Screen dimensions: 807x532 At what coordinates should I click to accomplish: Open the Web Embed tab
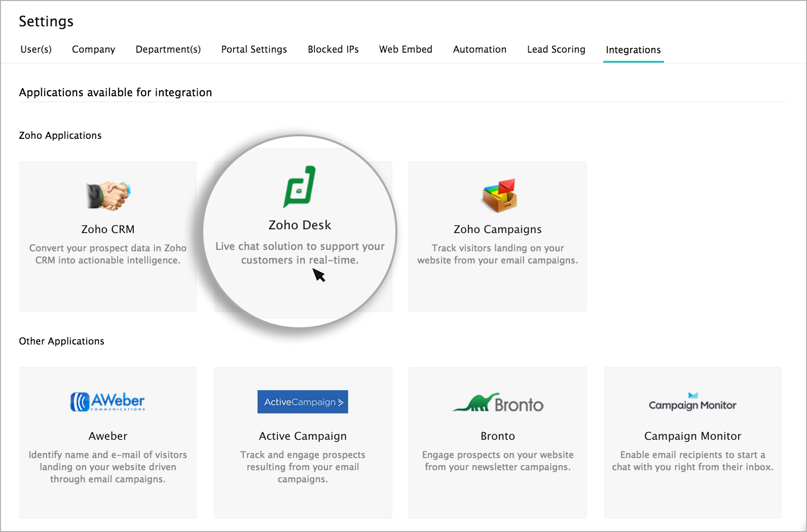[x=406, y=49]
